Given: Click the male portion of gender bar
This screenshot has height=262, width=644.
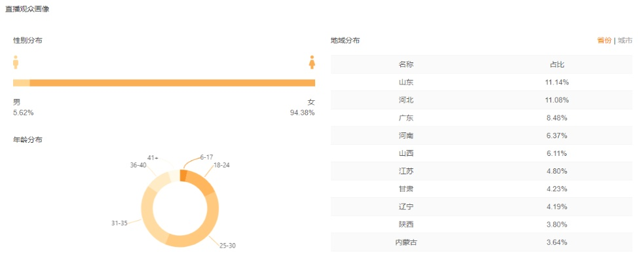Looking at the screenshot, I should pos(21,83).
